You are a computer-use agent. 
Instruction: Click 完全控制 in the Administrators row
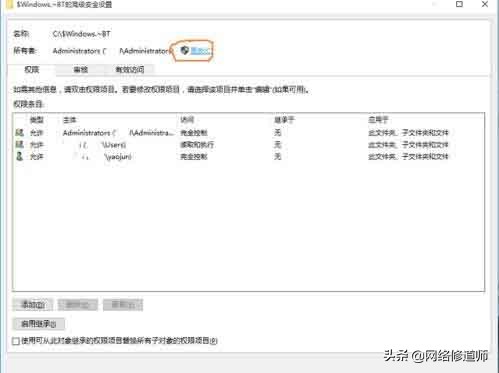[x=194, y=133]
